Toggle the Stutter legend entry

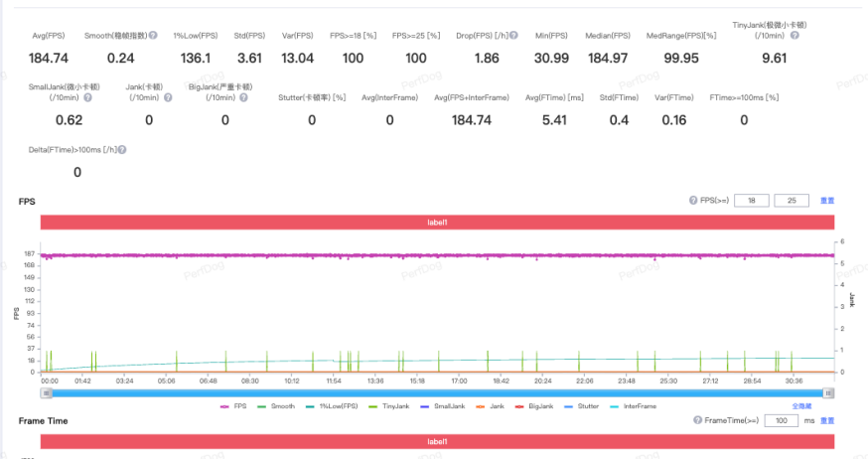[581, 406]
